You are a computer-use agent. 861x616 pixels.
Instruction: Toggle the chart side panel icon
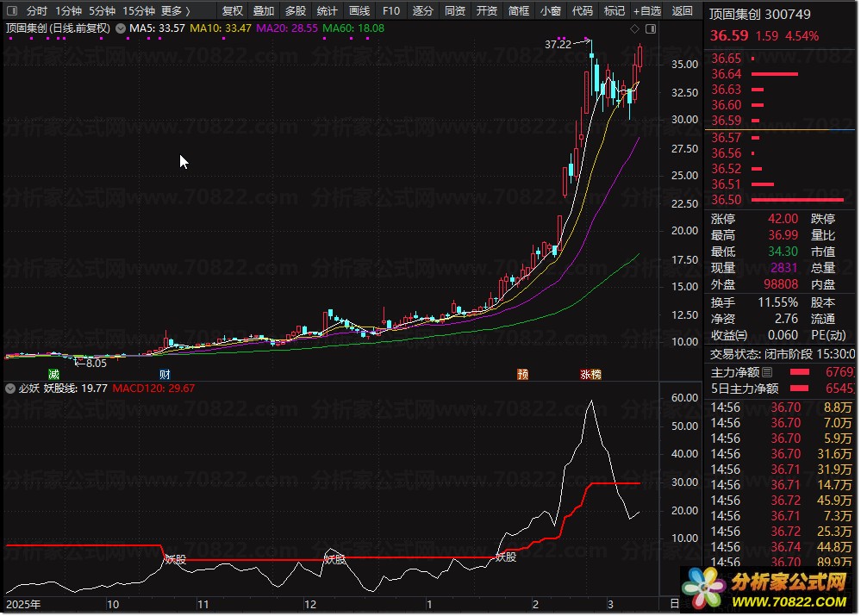coord(651,28)
